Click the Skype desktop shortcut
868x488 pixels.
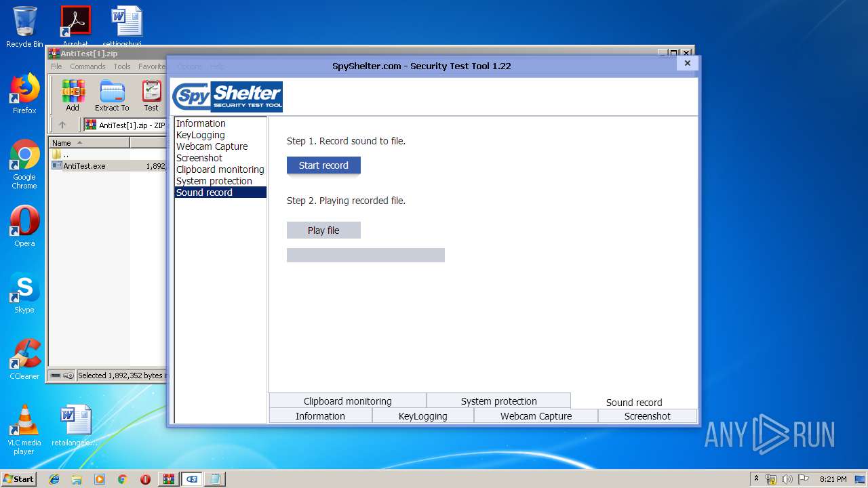(x=24, y=293)
